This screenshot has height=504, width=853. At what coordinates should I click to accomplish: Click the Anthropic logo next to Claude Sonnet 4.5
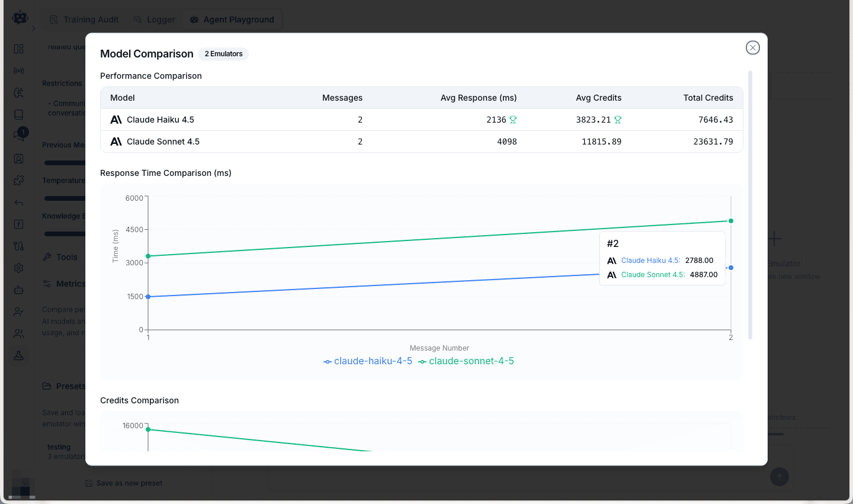click(x=116, y=141)
